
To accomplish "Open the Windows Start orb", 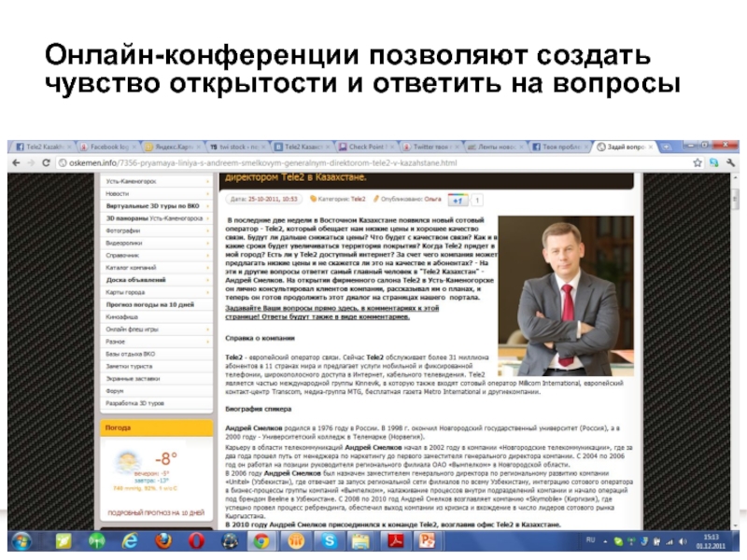I will point(21,541).
